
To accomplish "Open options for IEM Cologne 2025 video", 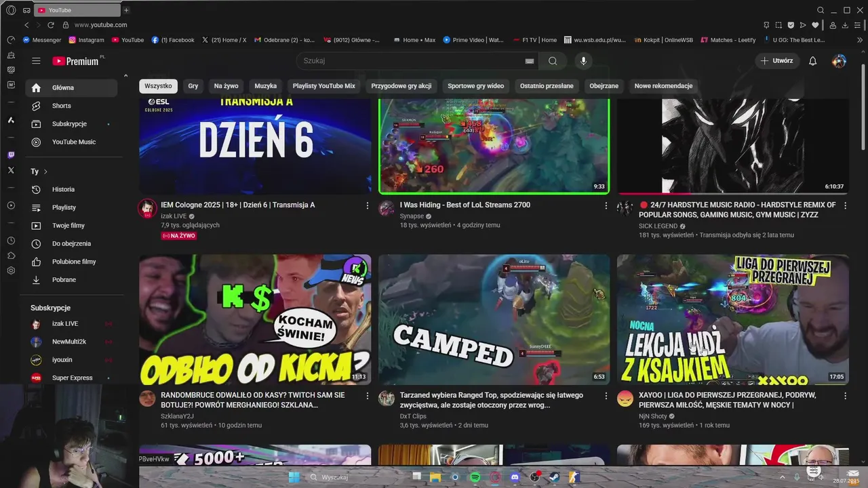I will 368,205.
